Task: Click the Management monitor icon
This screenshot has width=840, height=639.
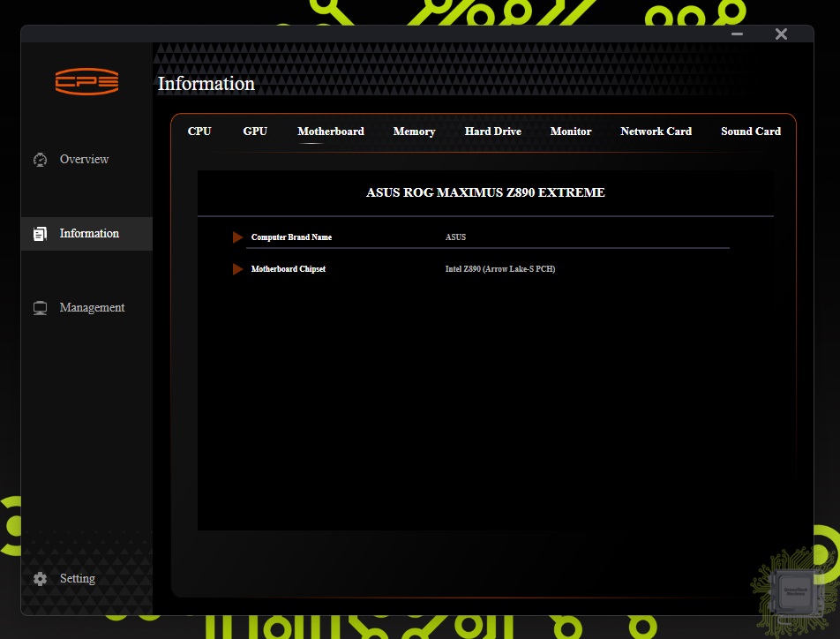Action: 41,308
